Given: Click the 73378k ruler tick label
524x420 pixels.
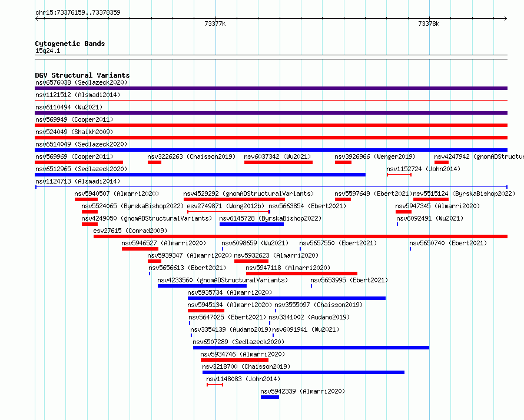Looking at the screenshot, I should (429, 24).
